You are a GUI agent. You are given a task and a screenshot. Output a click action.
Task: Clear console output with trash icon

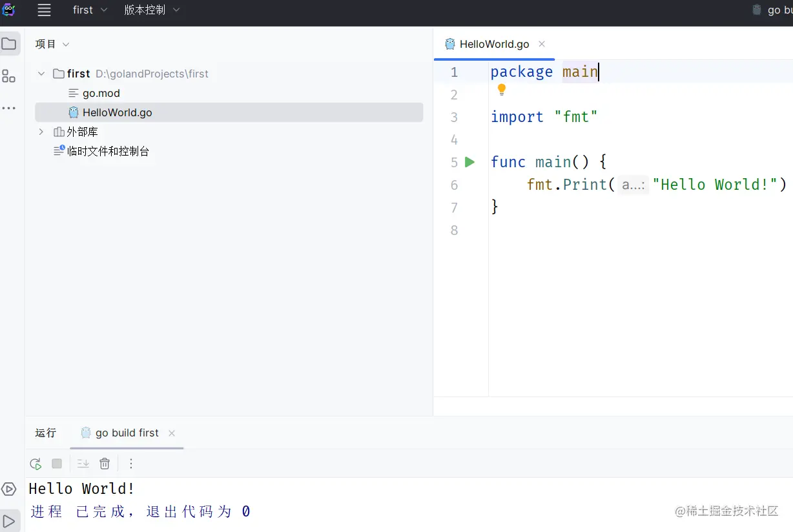tap(105, 464)
